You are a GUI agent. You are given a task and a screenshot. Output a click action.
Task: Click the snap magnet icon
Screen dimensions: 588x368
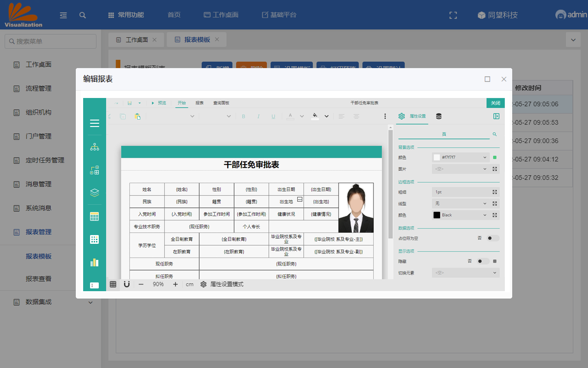[x=127, y=284]
